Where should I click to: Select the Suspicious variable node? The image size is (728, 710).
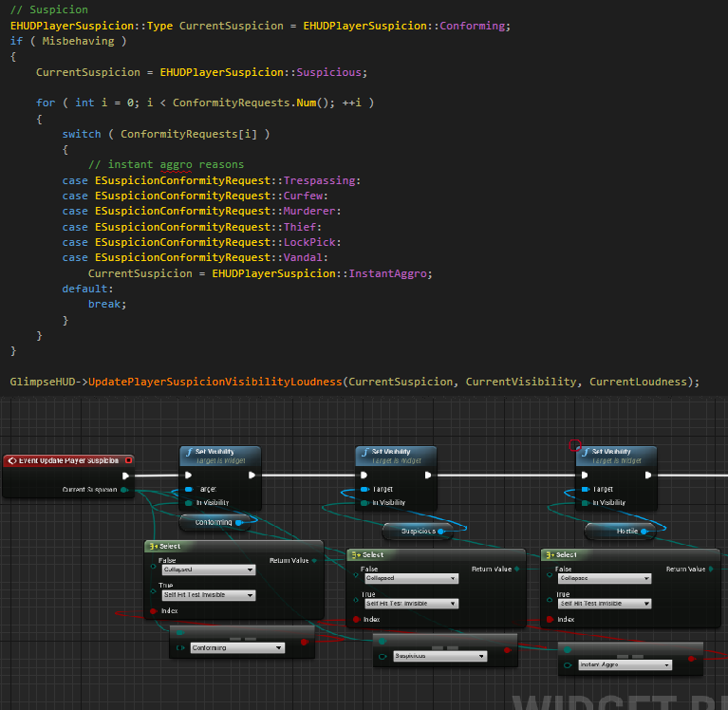[x=418, y=532]
